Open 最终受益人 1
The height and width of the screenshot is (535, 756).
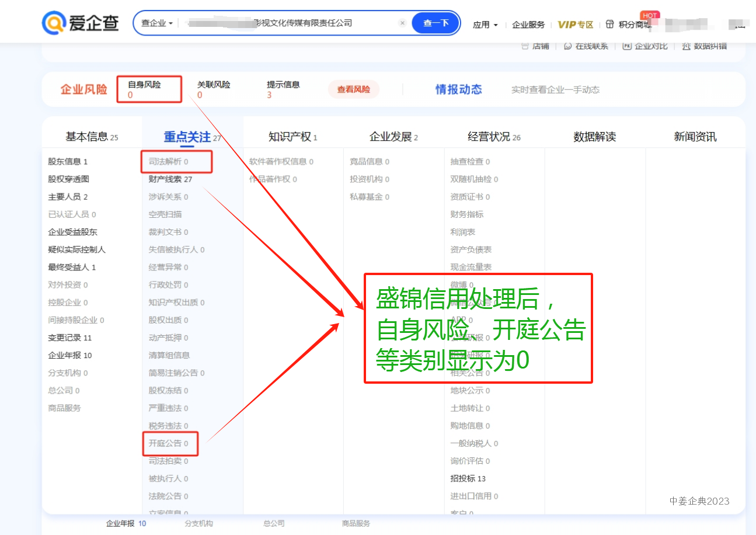pos(72,267)
